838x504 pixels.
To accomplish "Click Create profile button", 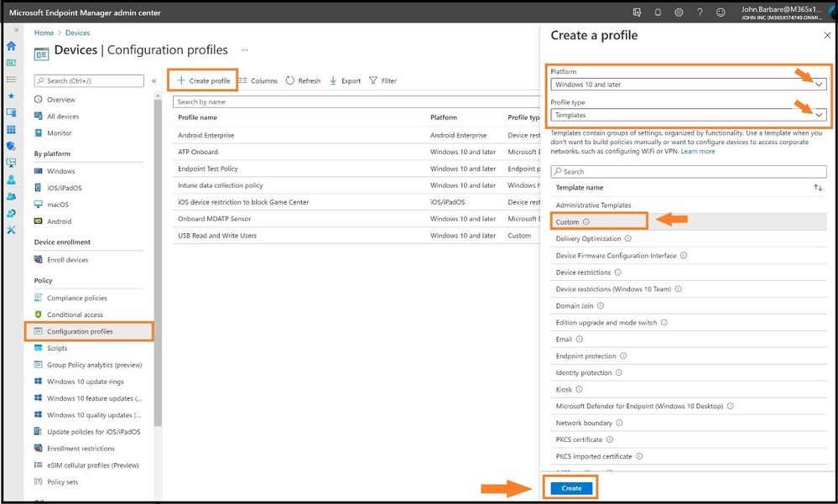I will click(204, 81).
